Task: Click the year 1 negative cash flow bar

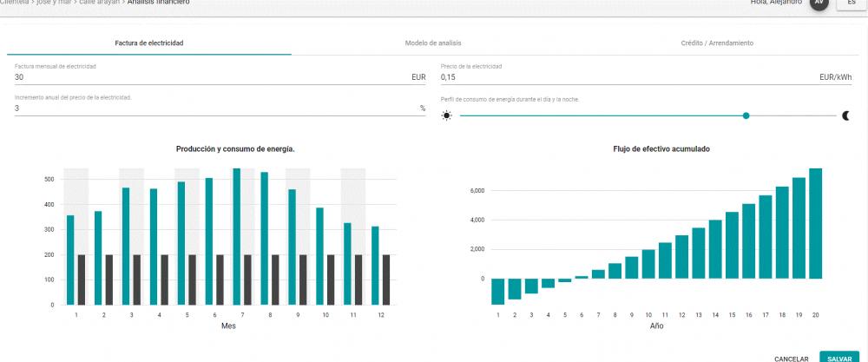Action: coord(497,292)
